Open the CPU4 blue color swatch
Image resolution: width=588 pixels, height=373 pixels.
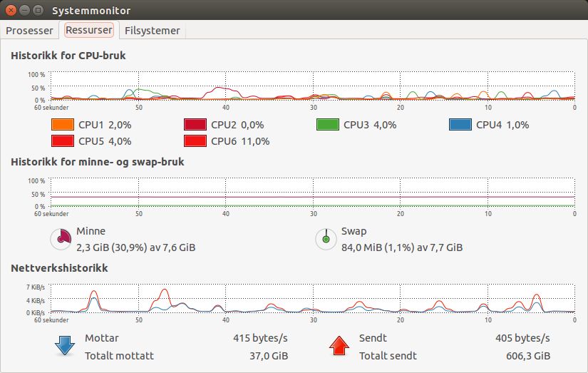(x=460, y=125)
